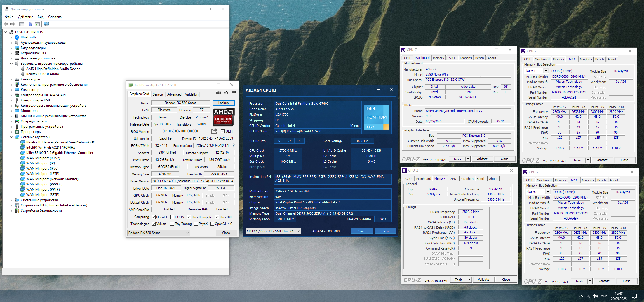Click the Lookup button in GPU-Z
The height and width of the screenshot is (302, 644).
223,103
